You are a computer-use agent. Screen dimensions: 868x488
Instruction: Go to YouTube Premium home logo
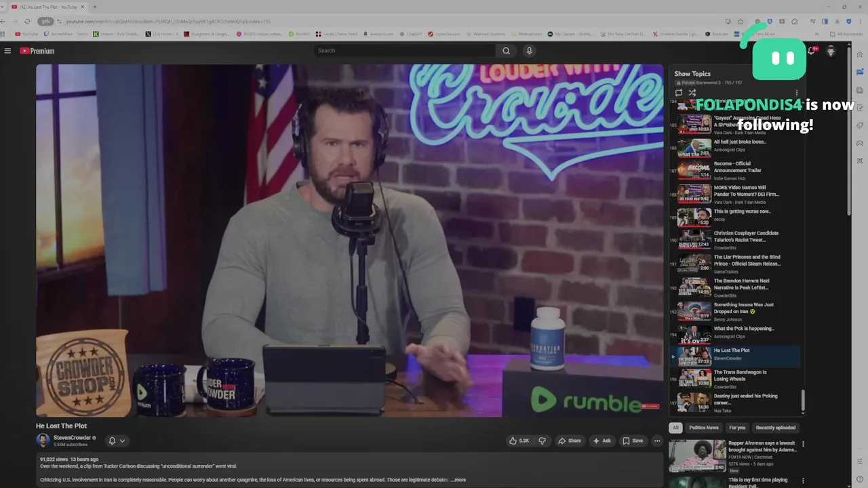(37, 51)
